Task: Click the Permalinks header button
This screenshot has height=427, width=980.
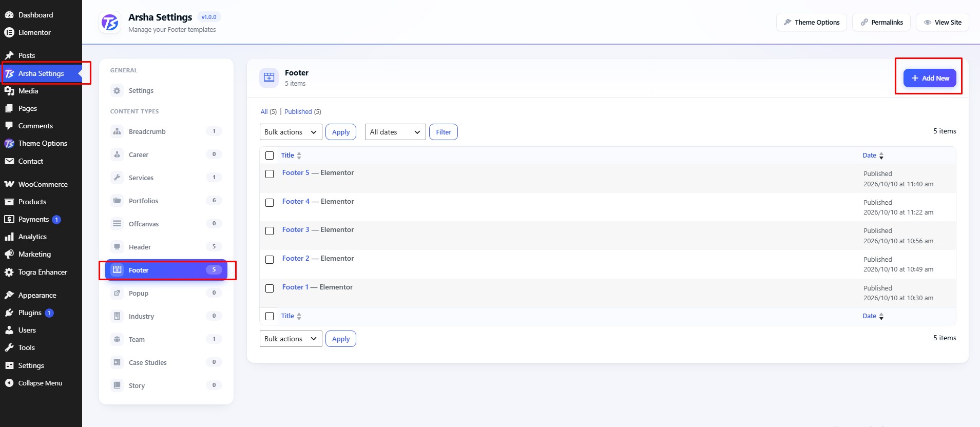Action: 881,22
